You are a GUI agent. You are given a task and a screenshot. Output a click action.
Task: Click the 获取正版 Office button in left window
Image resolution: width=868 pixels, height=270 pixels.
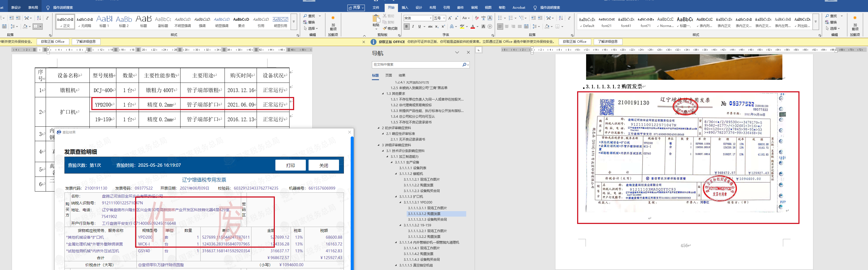click(x=52, y=41)
